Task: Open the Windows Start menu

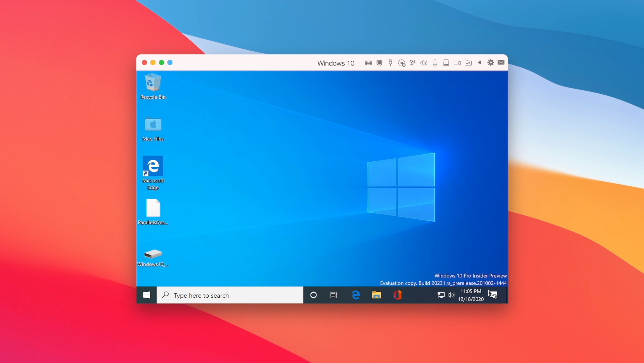Action: point(146,295)
